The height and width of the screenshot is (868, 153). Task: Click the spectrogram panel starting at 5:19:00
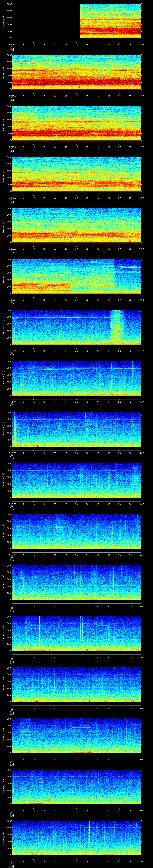point(76,786)
